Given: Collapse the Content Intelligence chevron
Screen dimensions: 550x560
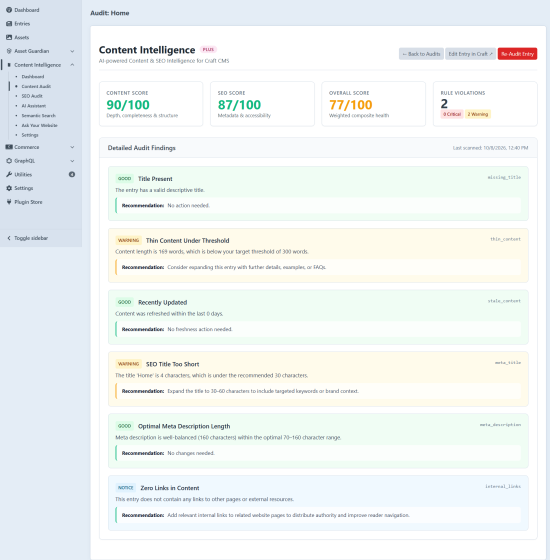Looking at the screenshot, I should [x=72, y=65].
